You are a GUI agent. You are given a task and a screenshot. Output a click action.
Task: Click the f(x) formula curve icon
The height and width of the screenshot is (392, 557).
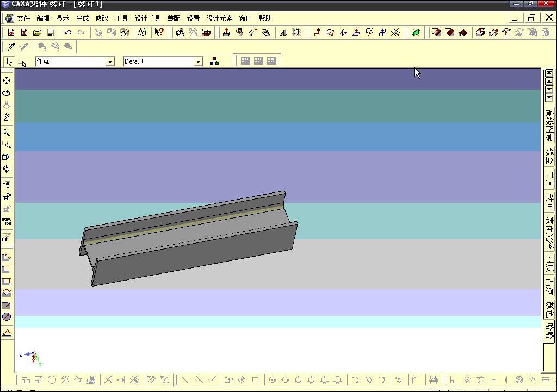(369, 33)
